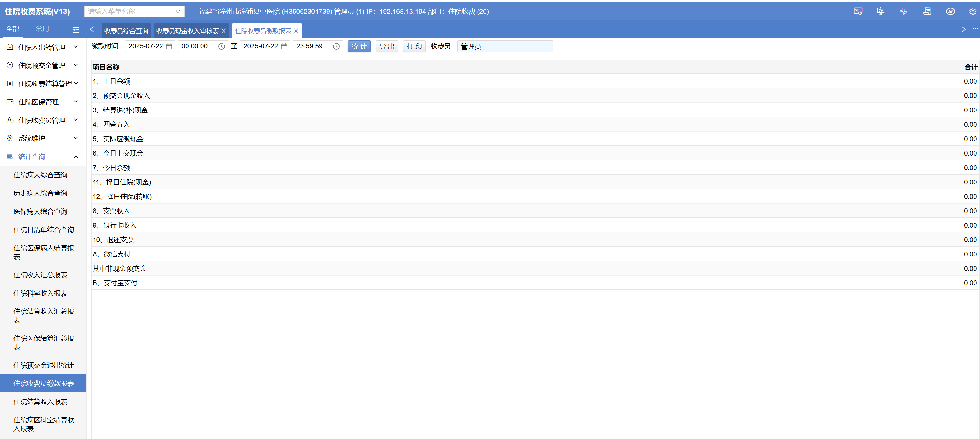Click the bar chart edit icon

point(903,12)
